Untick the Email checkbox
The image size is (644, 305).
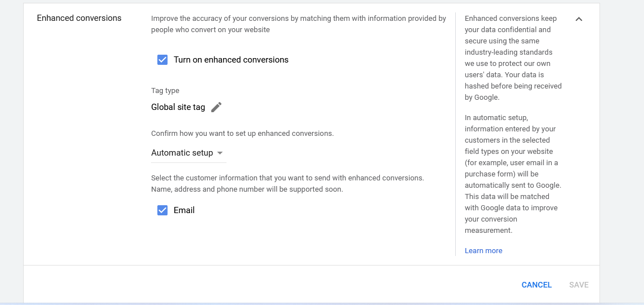coord(162,210)
